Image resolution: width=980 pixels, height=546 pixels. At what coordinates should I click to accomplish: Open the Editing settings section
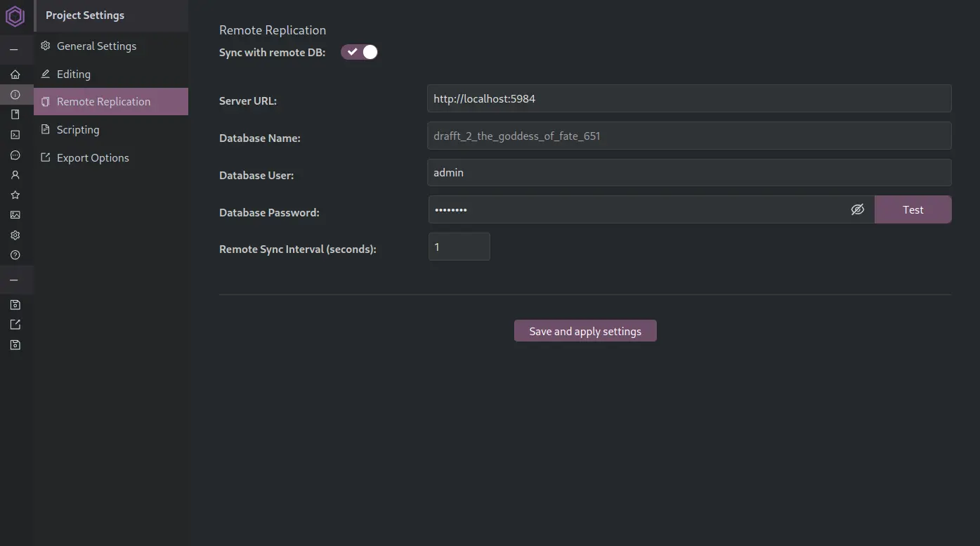73,74
